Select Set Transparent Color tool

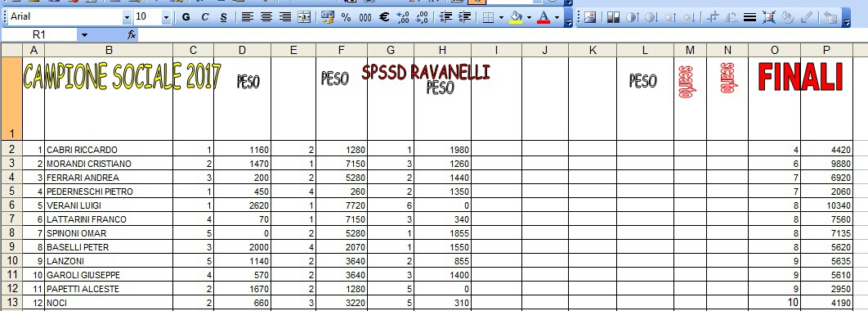[x=807, y=17]
